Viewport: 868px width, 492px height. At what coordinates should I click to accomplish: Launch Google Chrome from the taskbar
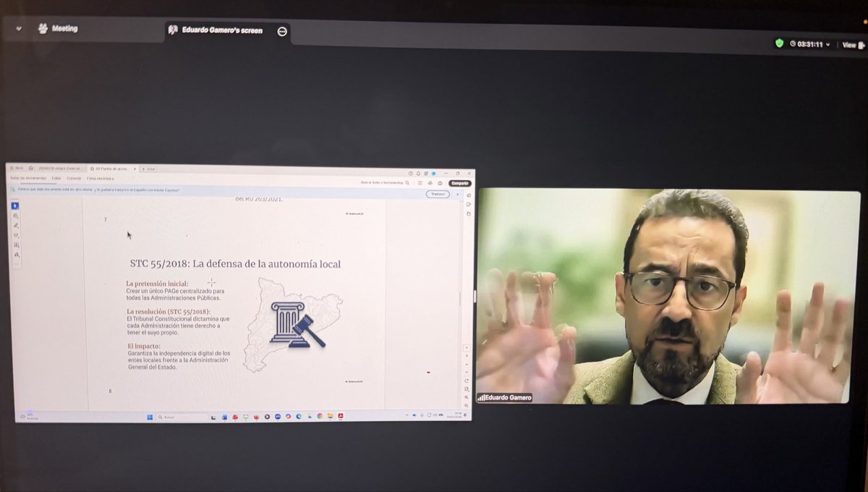(319, 416)
